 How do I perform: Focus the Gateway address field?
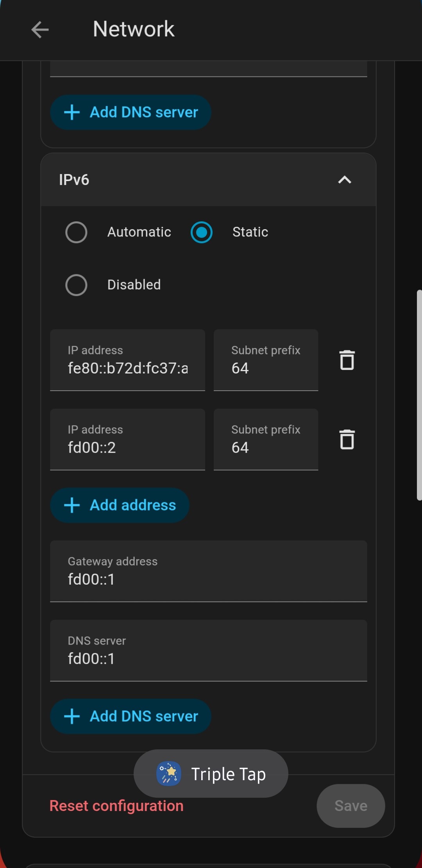coord(208,579)
